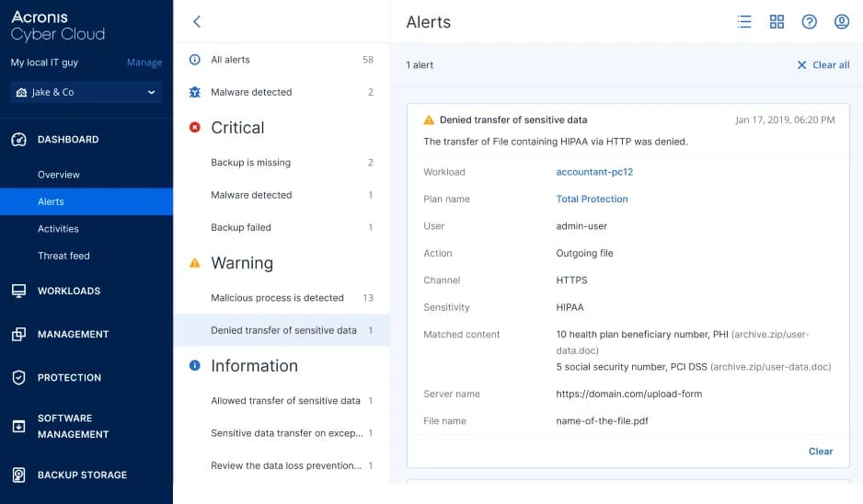This screenshot has width=863, height=504.
Task: Click the Backup Storage icon in sidebar
Action: 18,475
